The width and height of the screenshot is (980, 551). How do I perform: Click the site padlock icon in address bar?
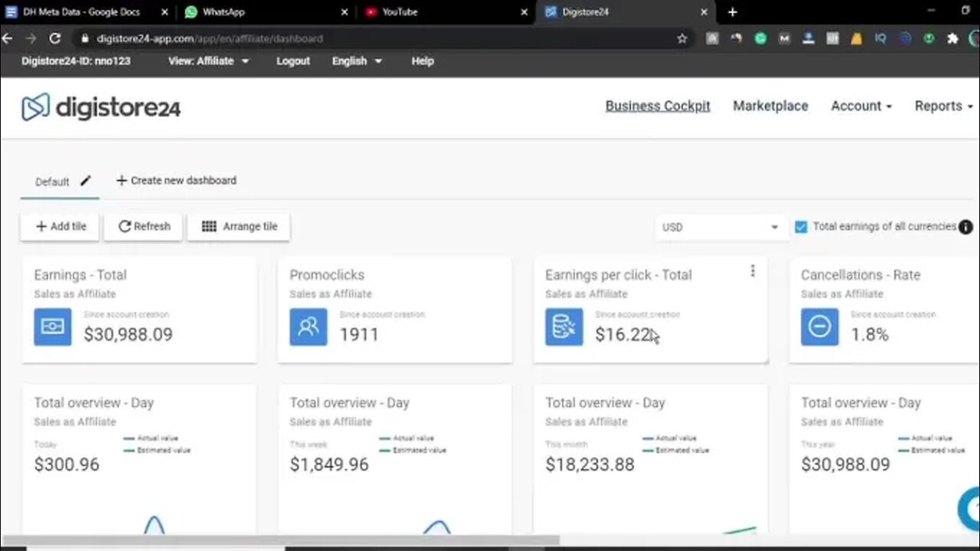click(85, 38)
